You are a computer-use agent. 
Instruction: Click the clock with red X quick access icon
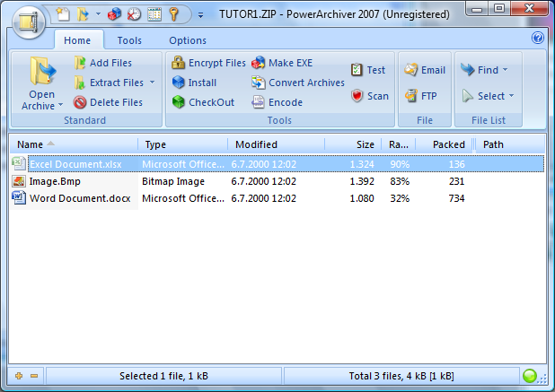click(x=134, y=14)
